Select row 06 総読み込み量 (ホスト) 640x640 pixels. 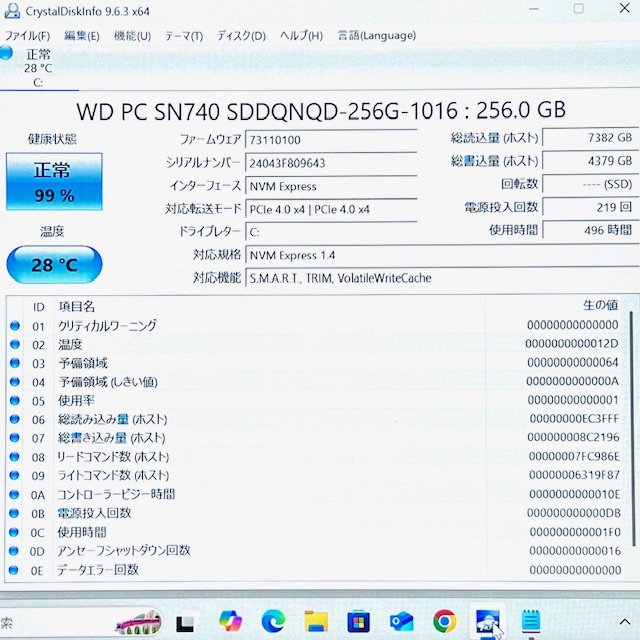point(314,419)
